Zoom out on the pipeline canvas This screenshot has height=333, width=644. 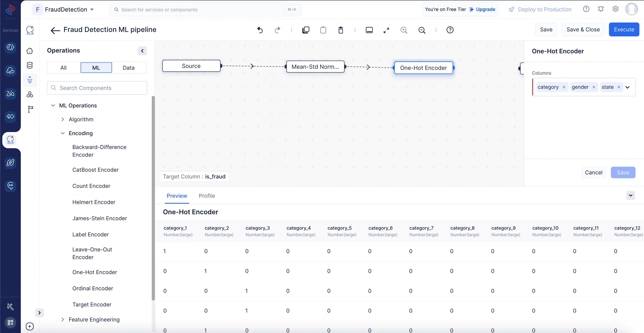[422, 30]
